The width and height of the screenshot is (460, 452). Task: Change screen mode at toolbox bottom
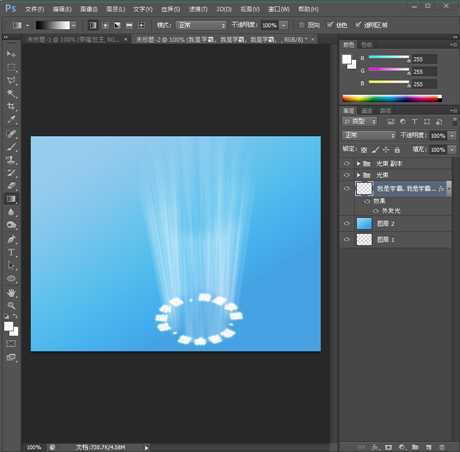pos(11,357)
